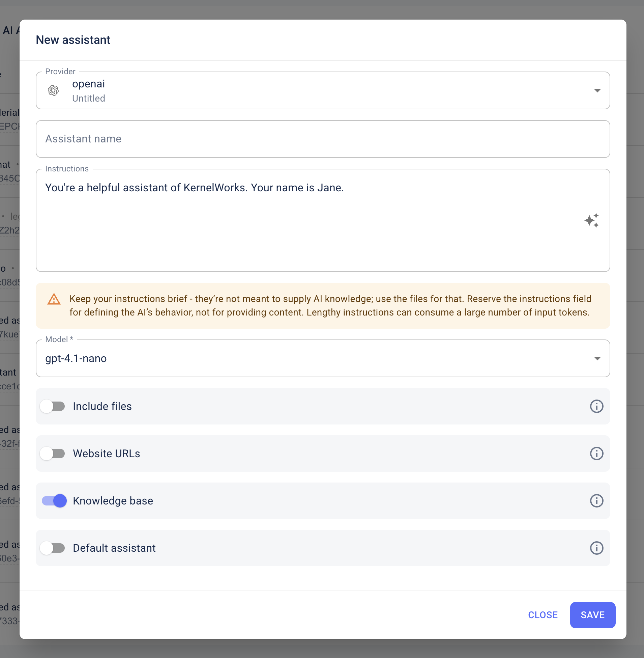Expand the Model dropdown arrow
The width and height of the screenshot is (644, 658).
click(x=597, y=358)
